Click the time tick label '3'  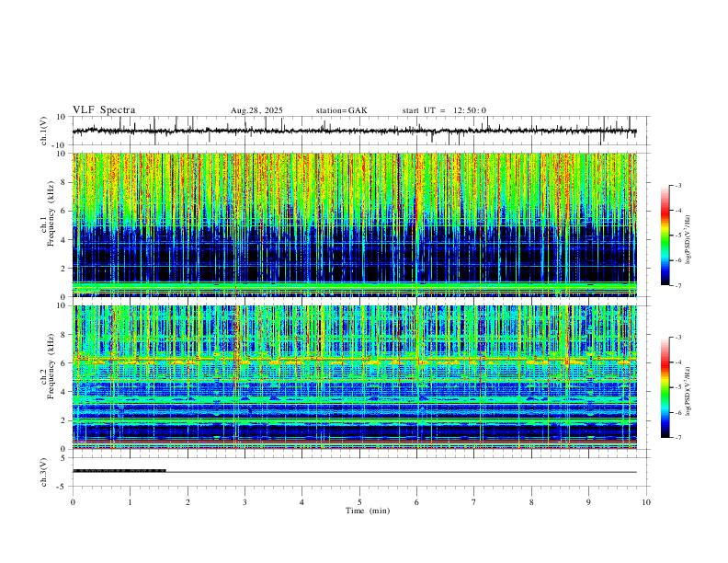click(x=245, y=502)
